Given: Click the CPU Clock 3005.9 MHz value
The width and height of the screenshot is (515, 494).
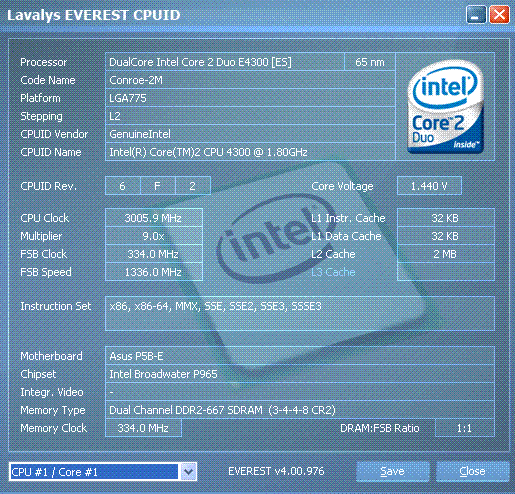Looking at the screenshot, I should click(x=154, y=218).
